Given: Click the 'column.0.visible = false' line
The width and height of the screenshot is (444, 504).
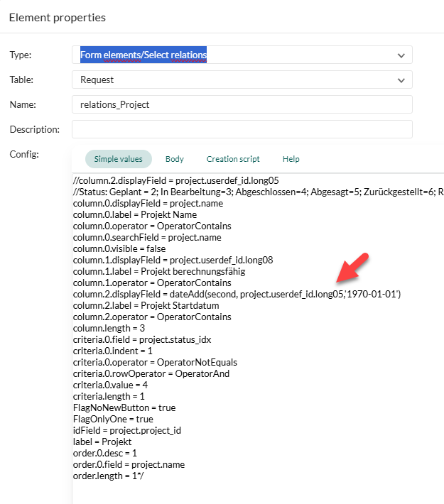Looking at the screenshot, I should [x=120, y=248].
